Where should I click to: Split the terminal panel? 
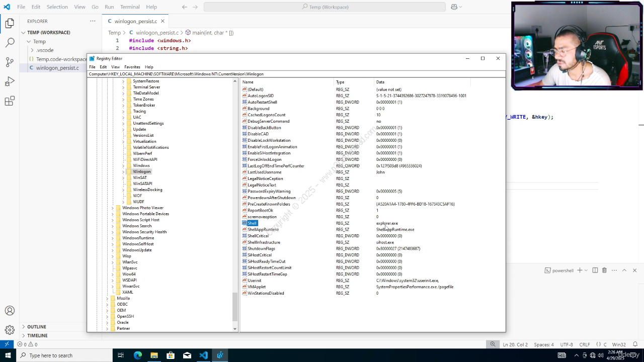coord(595,270)
